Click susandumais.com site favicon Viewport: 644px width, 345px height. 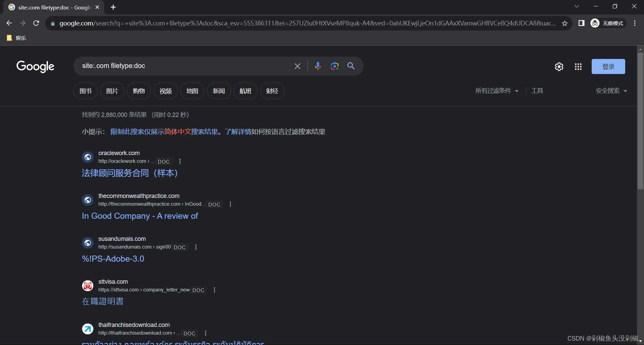[x=88, y=243]
